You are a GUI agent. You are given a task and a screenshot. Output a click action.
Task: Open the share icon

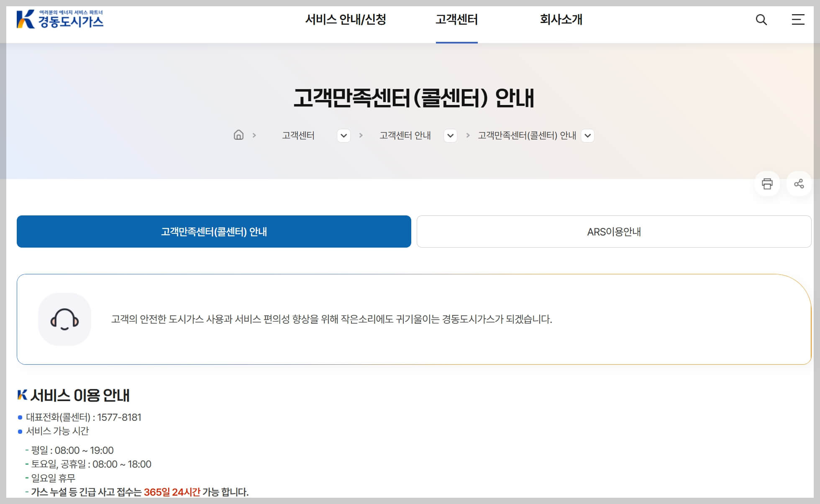pyautogui.click(x=799, y=184)
